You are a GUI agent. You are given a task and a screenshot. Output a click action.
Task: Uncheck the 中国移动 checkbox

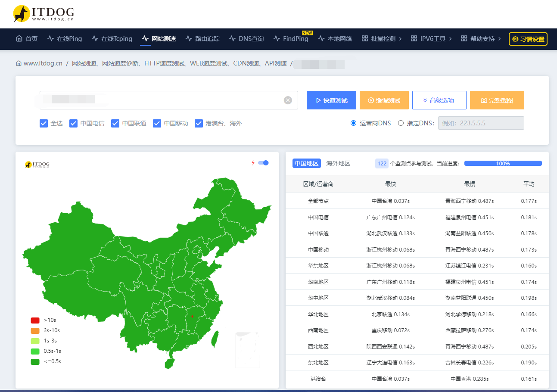pyautogui.click(x=157, y=123)
